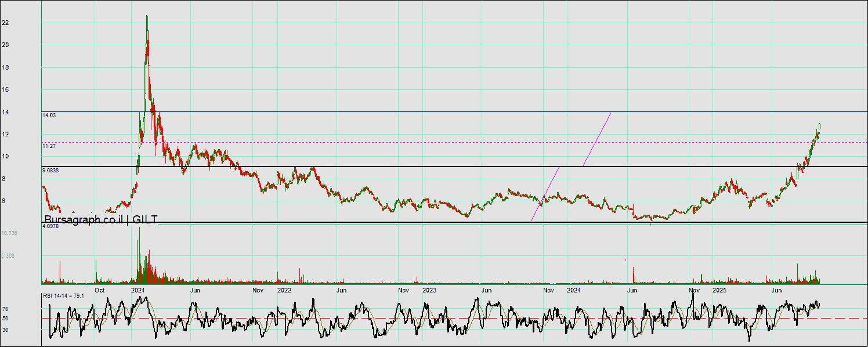Select the 11.27 dashed level label
This screenshot has height=347, width=868.
[x=49, y=146]
